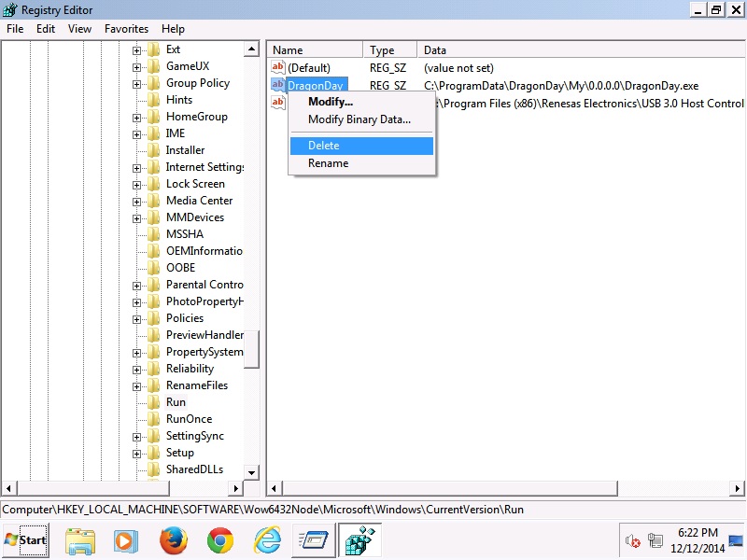
Task: Click the network tray icon
Action: 655,540
